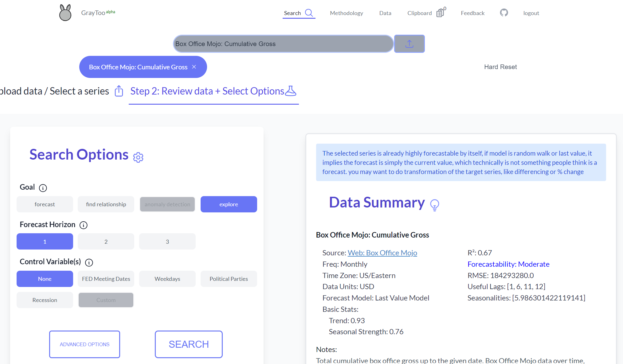
Task: Click the Forecast Horizon info icon
Action: tap(83, 225)
